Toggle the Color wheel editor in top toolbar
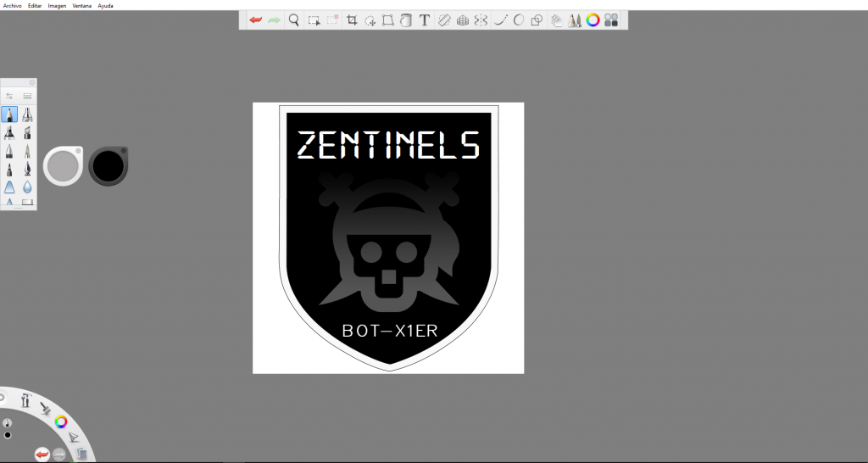Viewport: 868px width, 463px height. 593,20
